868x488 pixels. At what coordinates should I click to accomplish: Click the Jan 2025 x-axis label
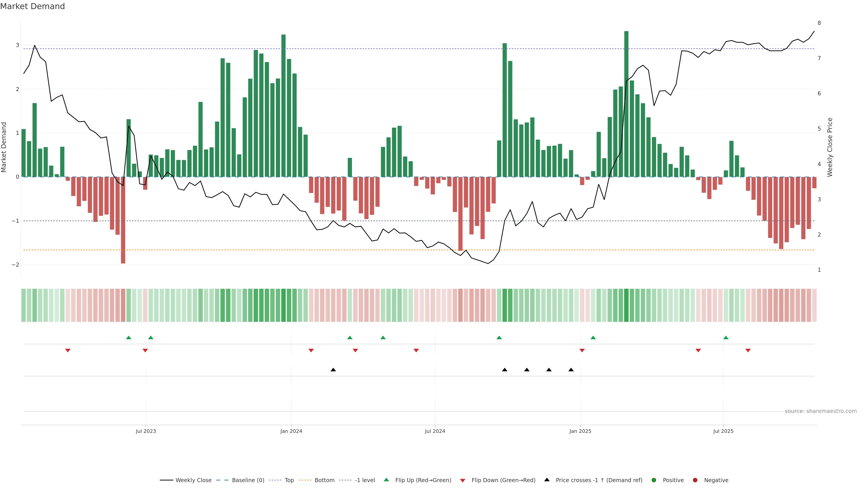tap(580, 432)
